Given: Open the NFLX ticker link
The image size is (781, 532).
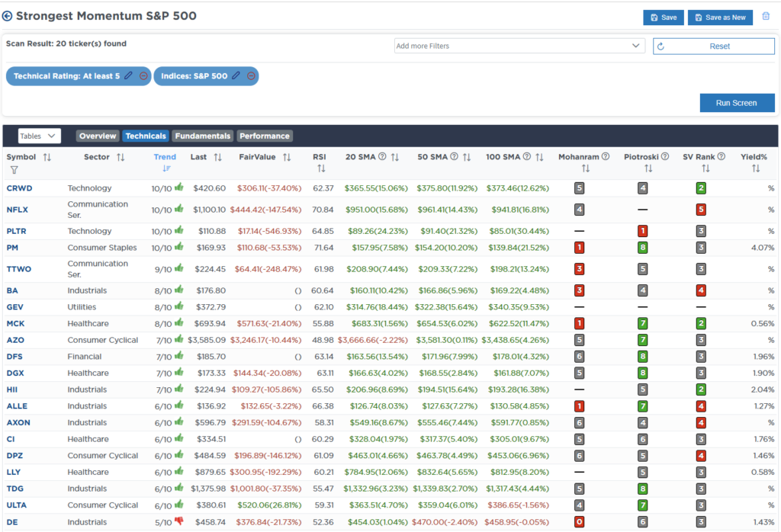Looking at the screenshot, I should tap(18, 210).
